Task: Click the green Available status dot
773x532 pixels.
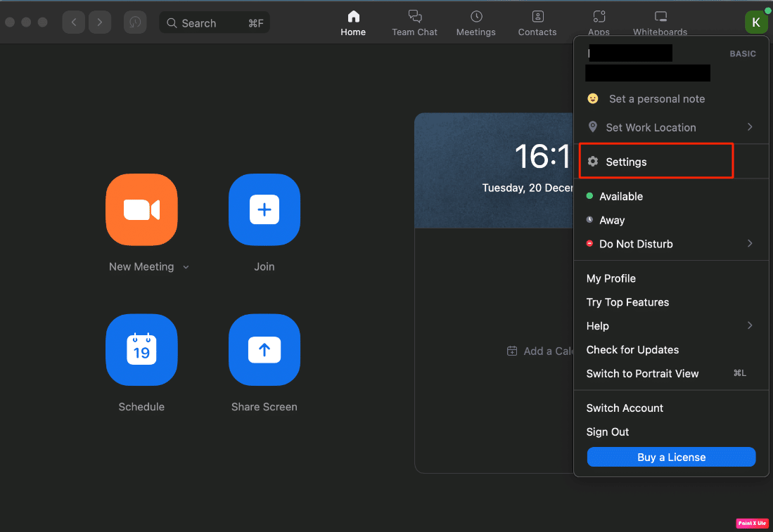Action: (x=589, y=196)
